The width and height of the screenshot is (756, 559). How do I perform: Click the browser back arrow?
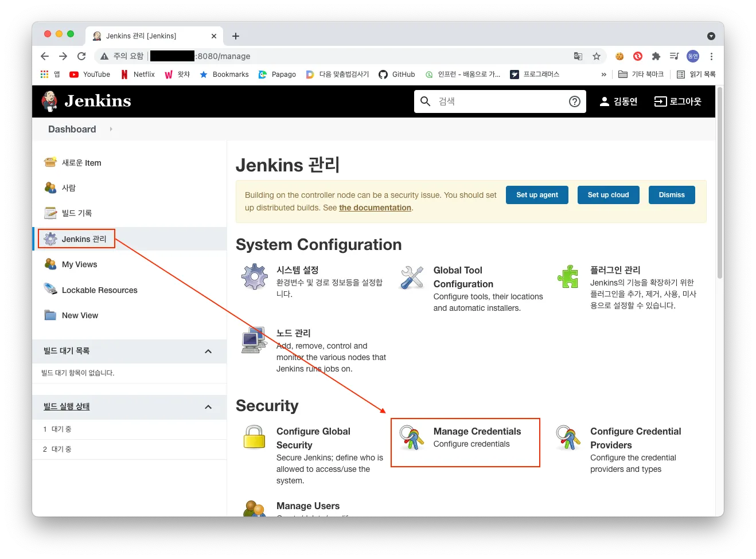coord(45,56)
